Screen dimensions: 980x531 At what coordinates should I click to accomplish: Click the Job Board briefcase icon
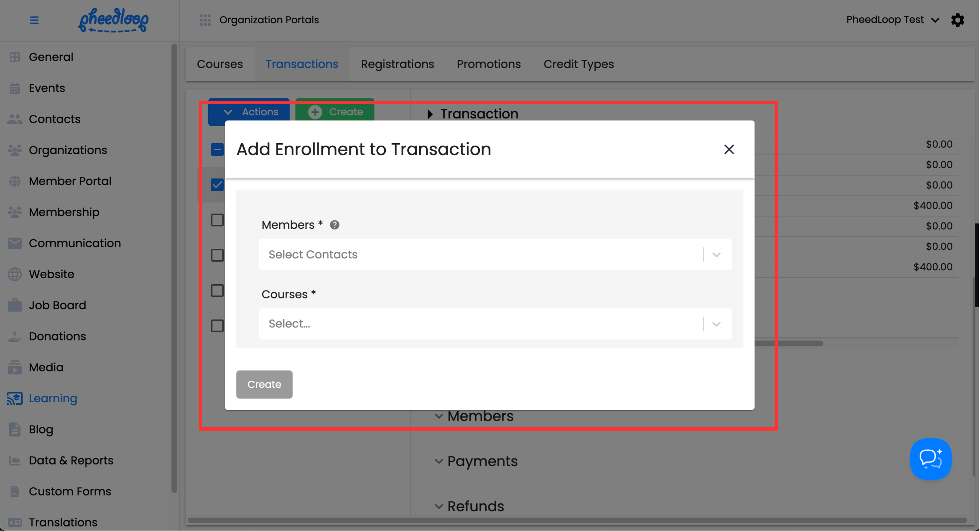click(x=15, y=305)
